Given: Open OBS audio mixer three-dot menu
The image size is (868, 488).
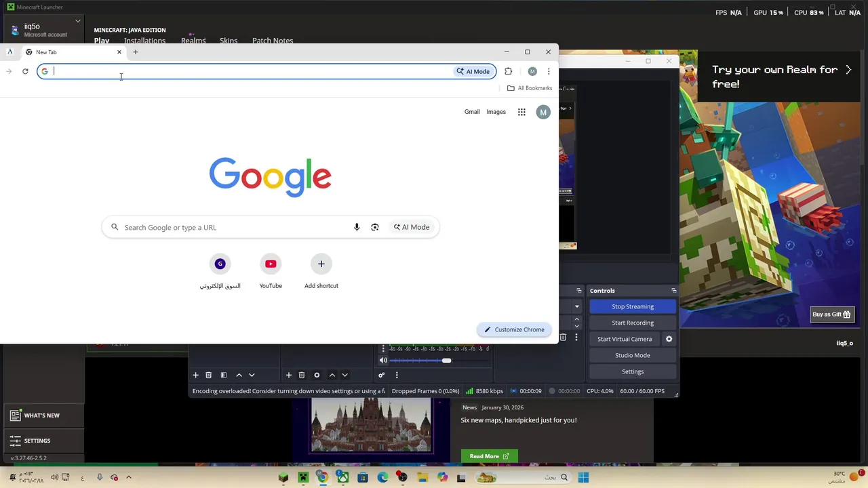Looking at the screenshot, I should [397, 375].
